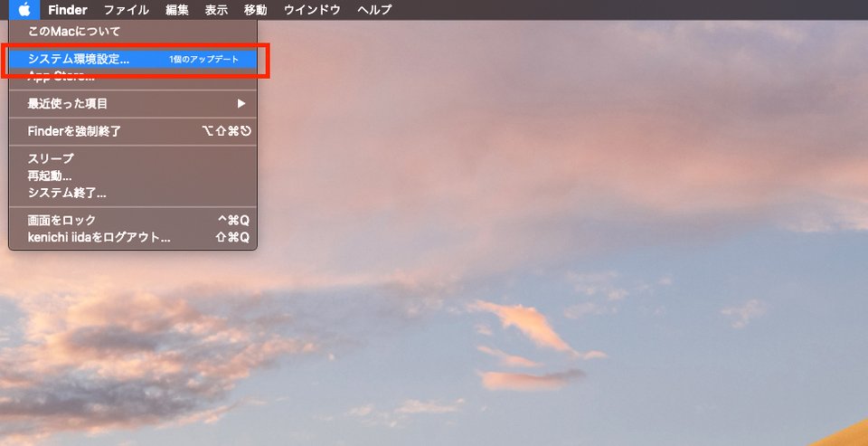Choose Finderを強制終了 menu item
The image size is (868, 446).
[133, 131]
